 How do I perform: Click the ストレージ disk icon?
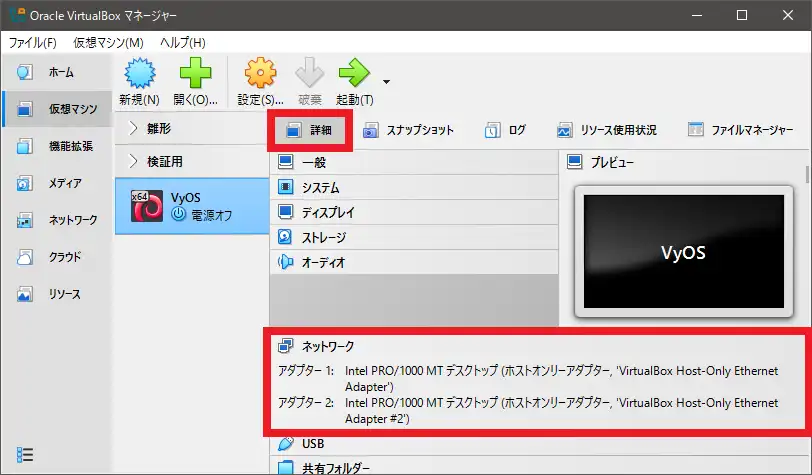(285, 237)
